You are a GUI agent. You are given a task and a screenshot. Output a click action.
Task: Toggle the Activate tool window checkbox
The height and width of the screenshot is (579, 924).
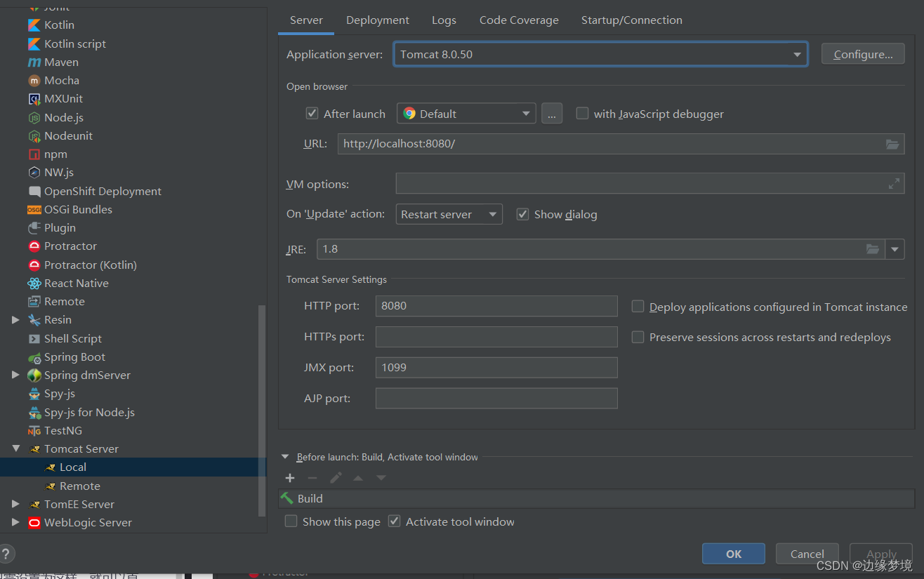click(395, 521)
